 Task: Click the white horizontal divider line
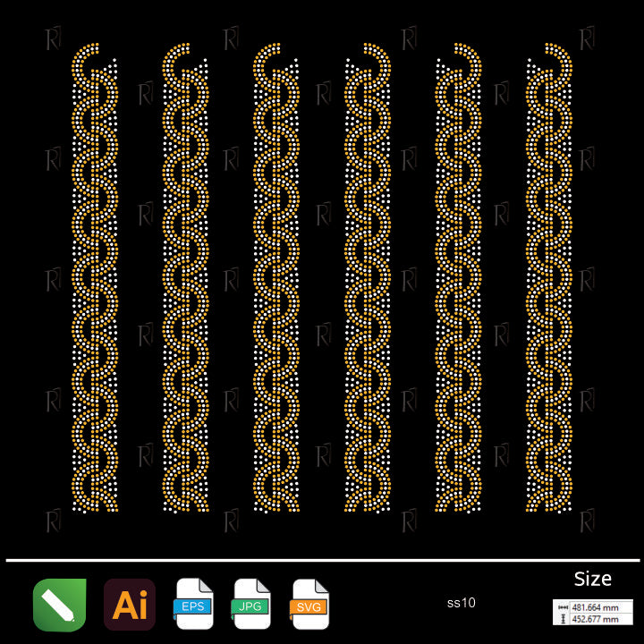(x=322, y=561)
